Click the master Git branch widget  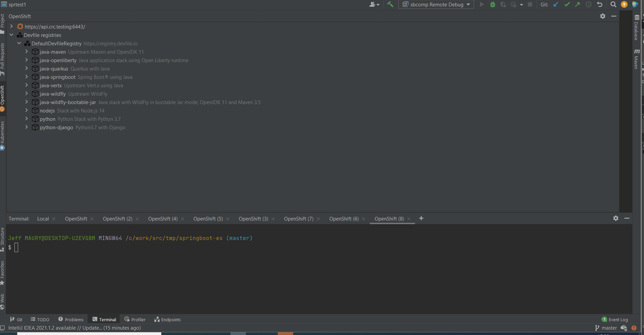click(606, 328)
